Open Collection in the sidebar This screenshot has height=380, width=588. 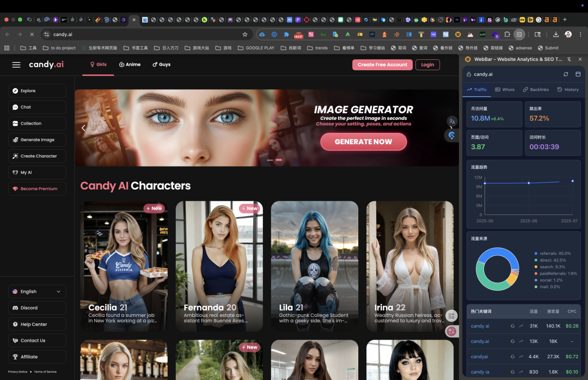[x=37, y=124]
